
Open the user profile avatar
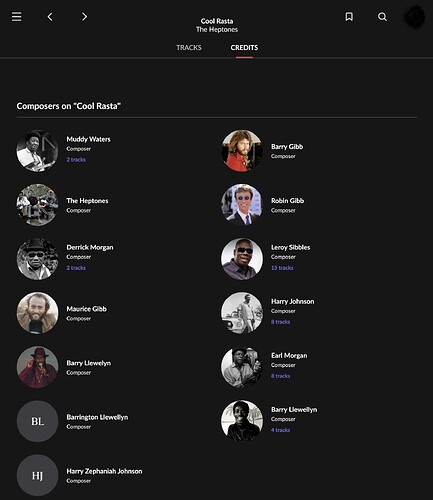pos(414,17)
